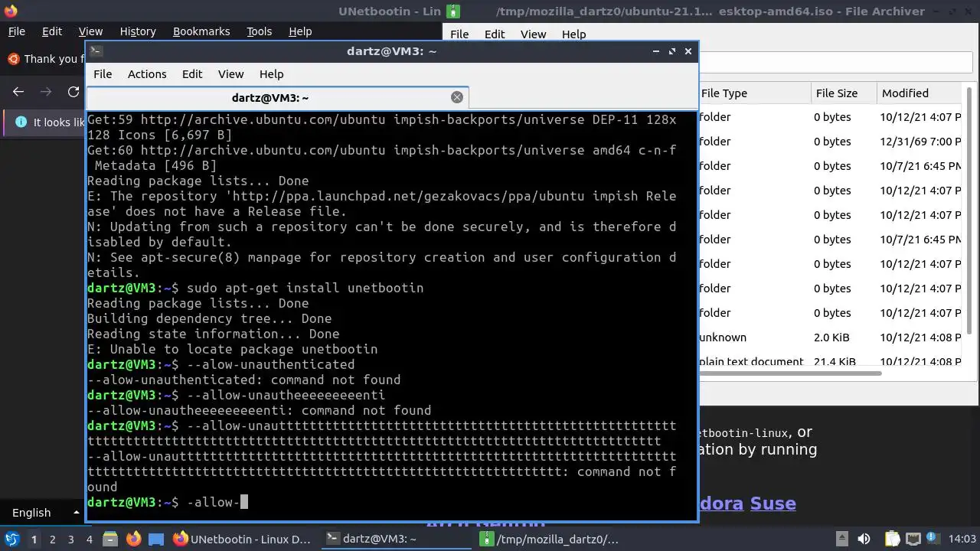980x551 pixels.
Task: Open the terminal Actions menu
Action: (x=147, y=74)
